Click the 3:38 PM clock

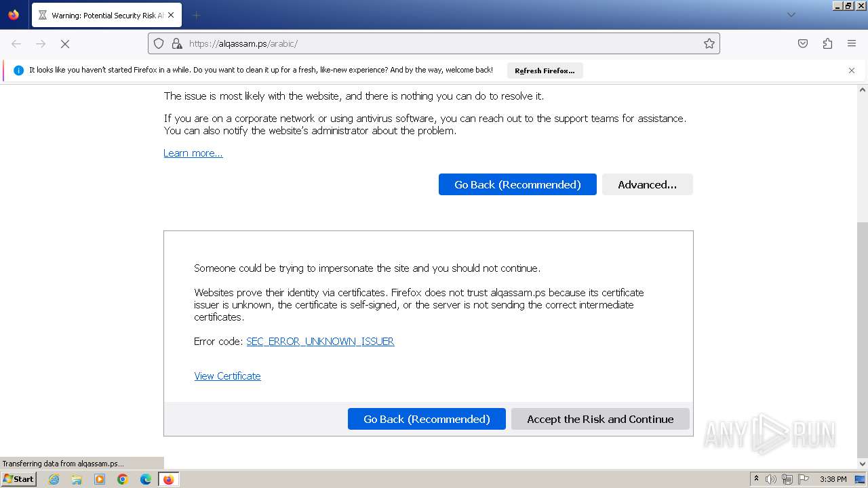tap(833, 479)
